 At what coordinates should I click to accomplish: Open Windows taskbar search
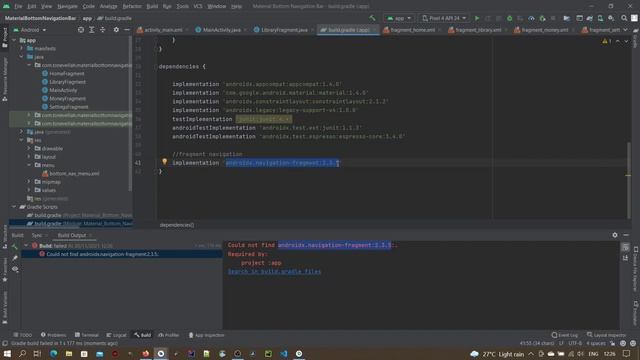click(x=22, y=353)
